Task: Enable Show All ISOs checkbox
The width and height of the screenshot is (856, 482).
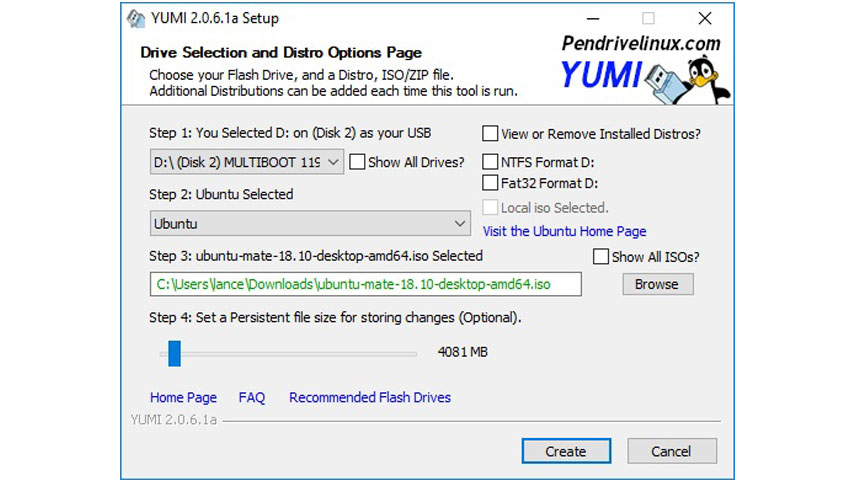Action: pos(601,257)
